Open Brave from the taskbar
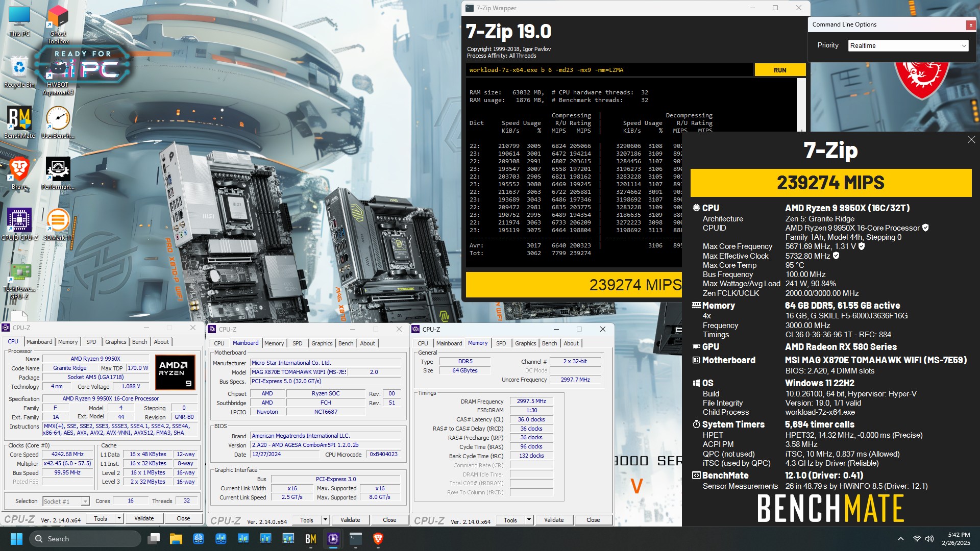Screen dimensions: 980x551 pos(378,539)
